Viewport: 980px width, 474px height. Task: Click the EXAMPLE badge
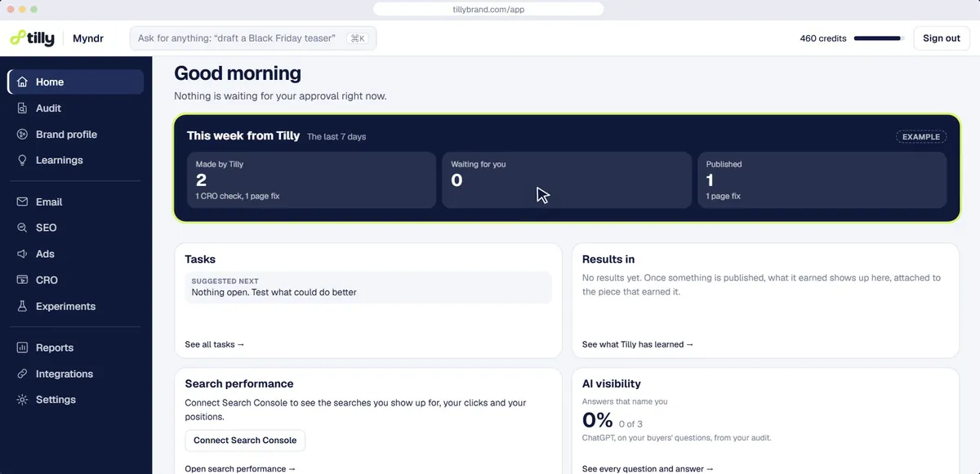[921, 137]
